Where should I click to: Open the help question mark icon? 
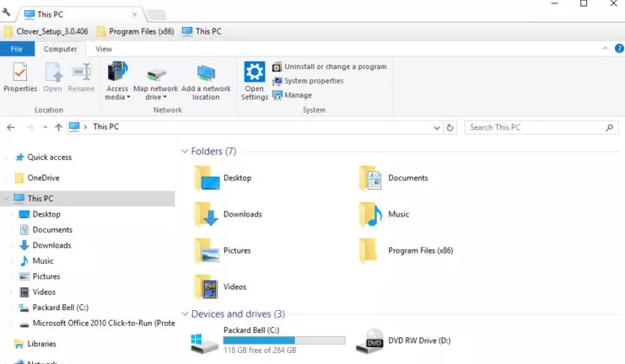point(619,49)
